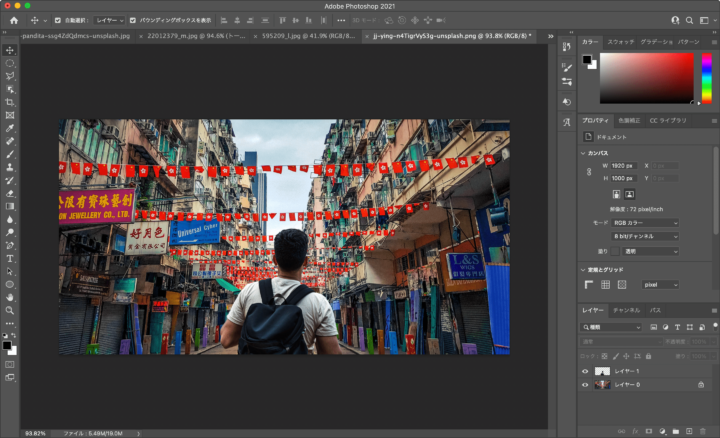Select the Move tool in the toolbar

tap(10, 50)
